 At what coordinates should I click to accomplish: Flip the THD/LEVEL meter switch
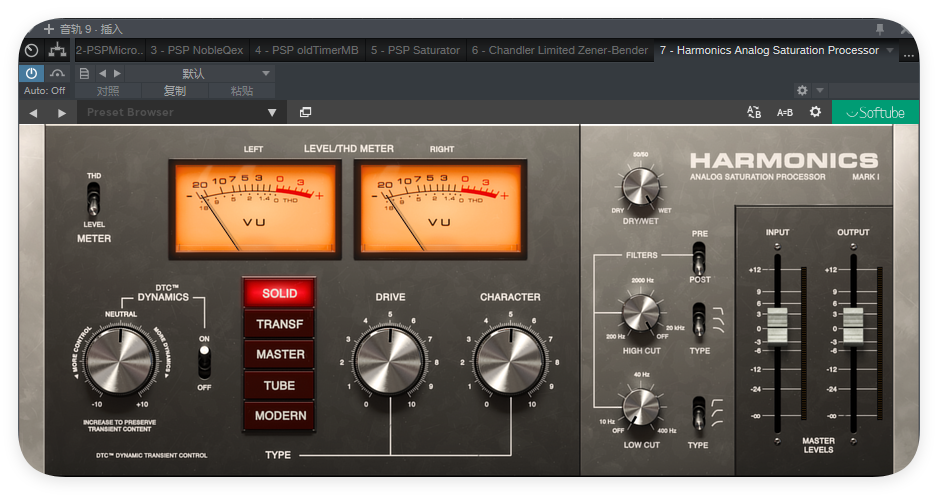click(93, 199)
